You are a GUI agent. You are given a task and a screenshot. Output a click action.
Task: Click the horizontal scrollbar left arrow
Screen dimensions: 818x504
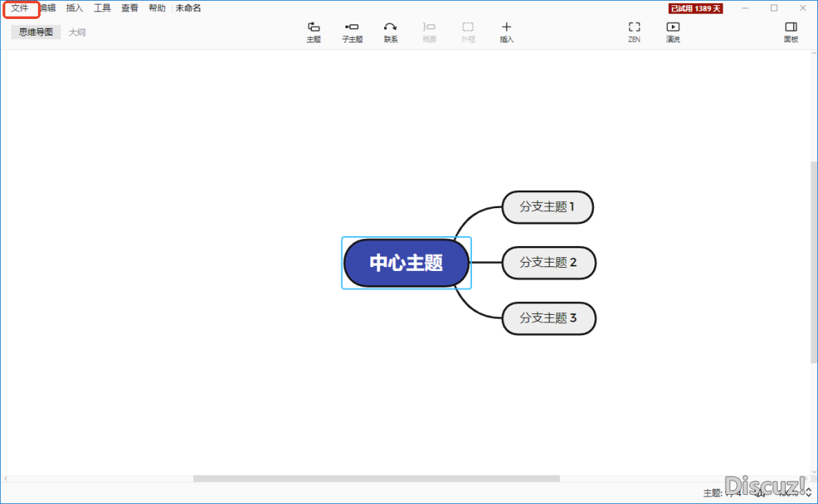click(6, 478)
